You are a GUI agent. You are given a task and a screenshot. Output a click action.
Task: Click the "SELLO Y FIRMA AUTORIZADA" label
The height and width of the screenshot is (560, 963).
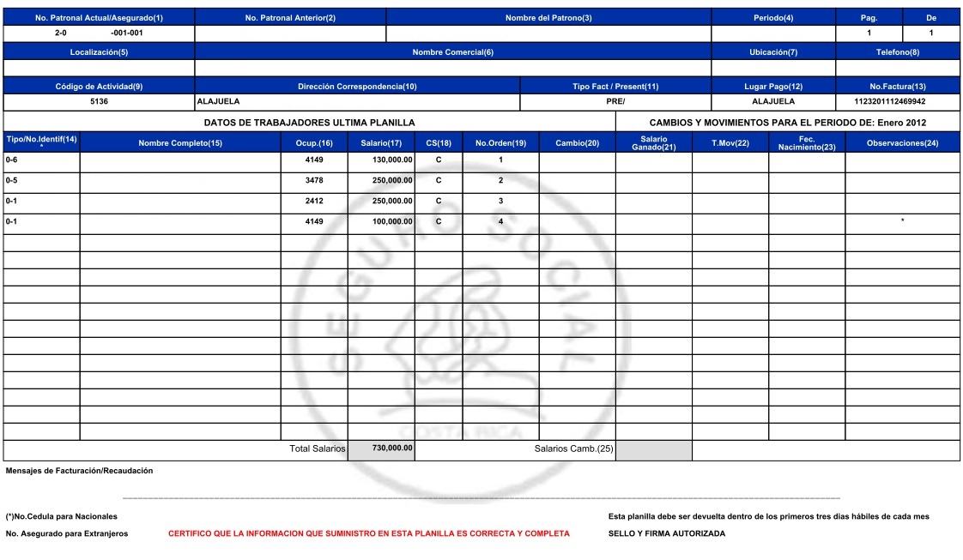(x=666, y=533)
